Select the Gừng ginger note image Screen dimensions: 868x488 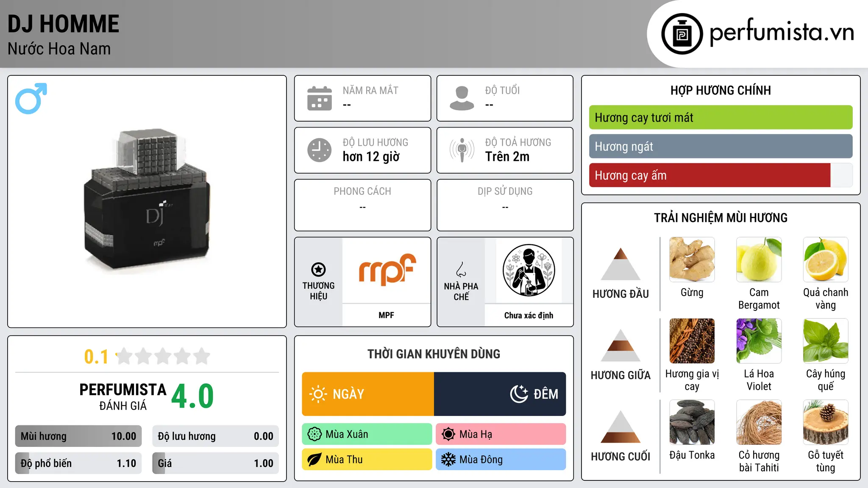pos(692,260)
